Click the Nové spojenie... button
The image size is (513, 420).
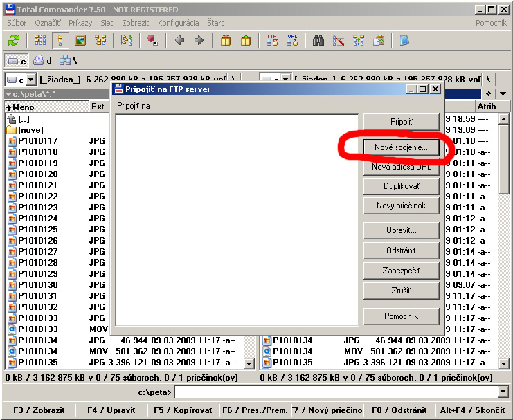pos(401,147)
